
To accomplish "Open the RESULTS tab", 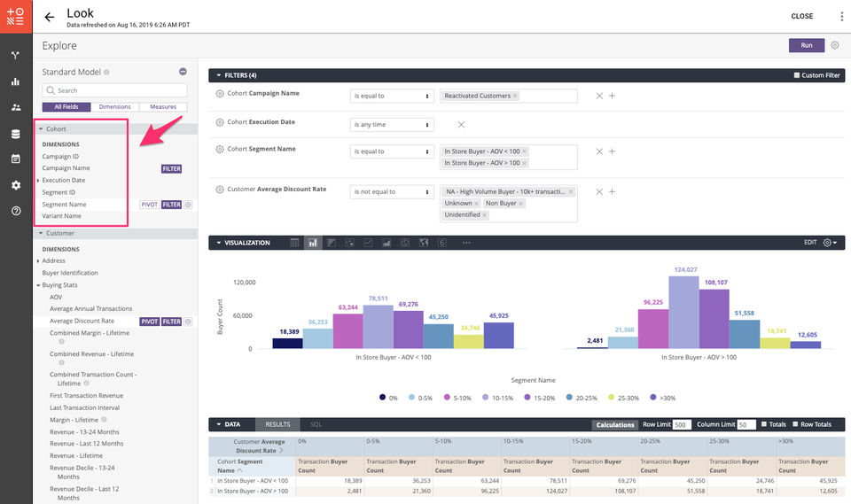I will coord(277,424).
